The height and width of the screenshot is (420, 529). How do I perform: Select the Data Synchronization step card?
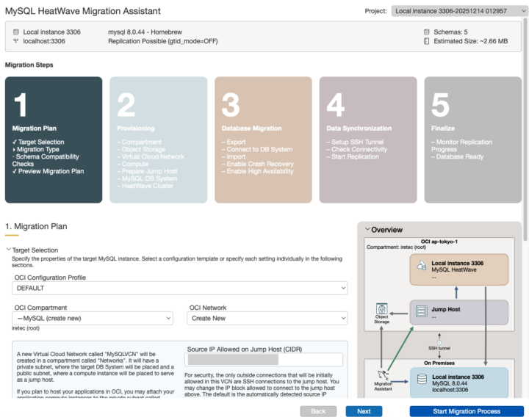click(368, 140)
